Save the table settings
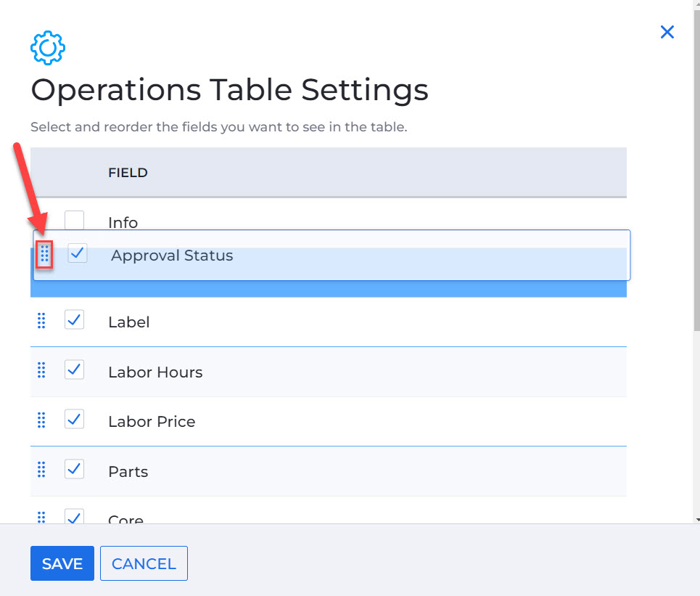 [62, 563]
